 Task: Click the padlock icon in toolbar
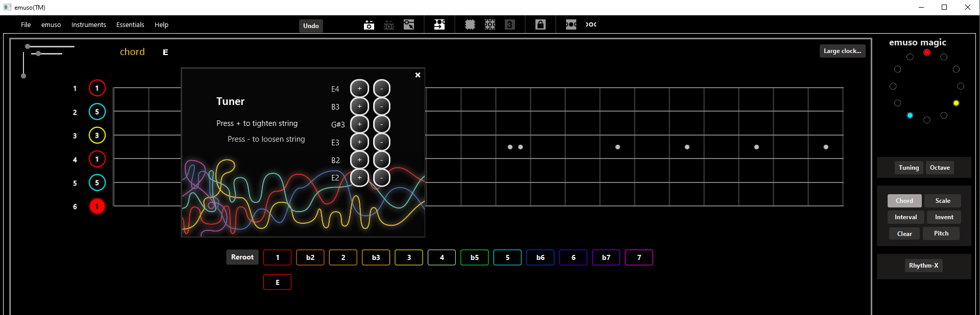click(x=540, y=24)
